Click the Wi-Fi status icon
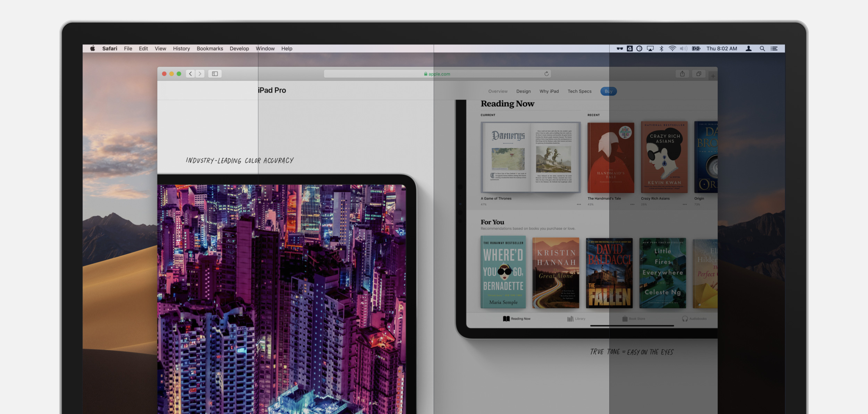Image resolution: width=868 pixels, height=414 pixels. tap(672, 49)
